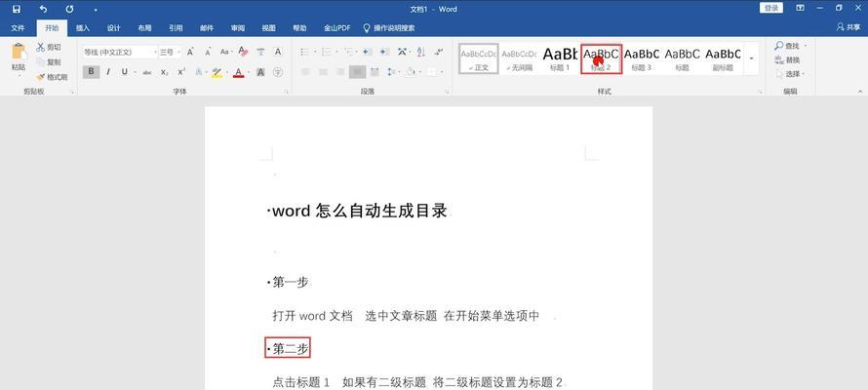Click the red font color swatch

point(239,73)
